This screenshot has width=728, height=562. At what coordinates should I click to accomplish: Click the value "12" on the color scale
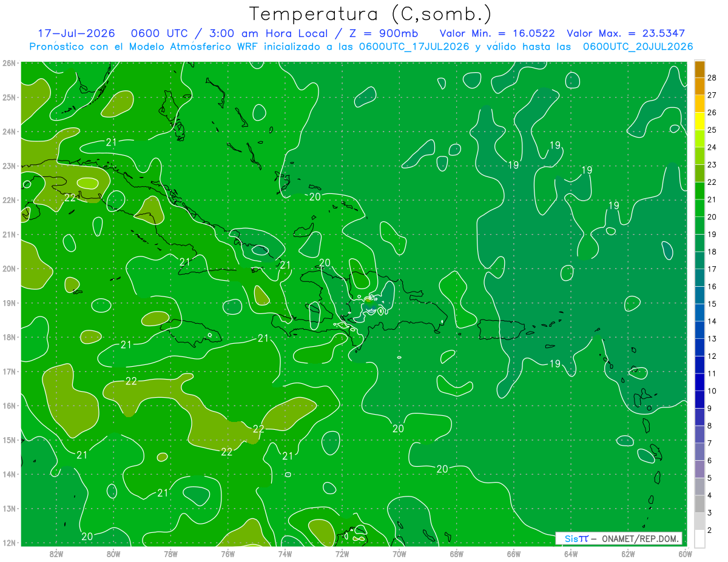tap(712, 356)
